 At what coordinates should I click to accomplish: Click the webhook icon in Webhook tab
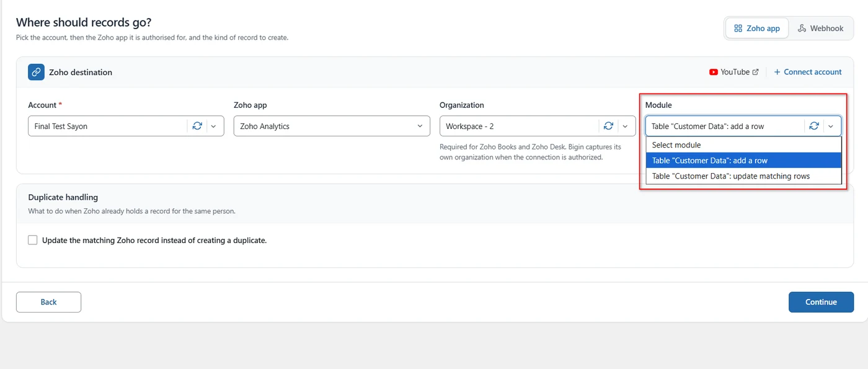pyautogui.click(x=802, y=29)
